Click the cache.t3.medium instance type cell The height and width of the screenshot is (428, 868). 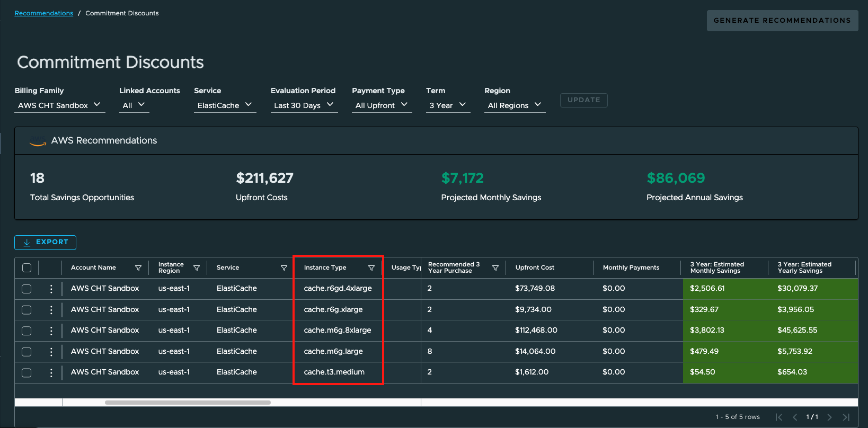coord(334,372)
